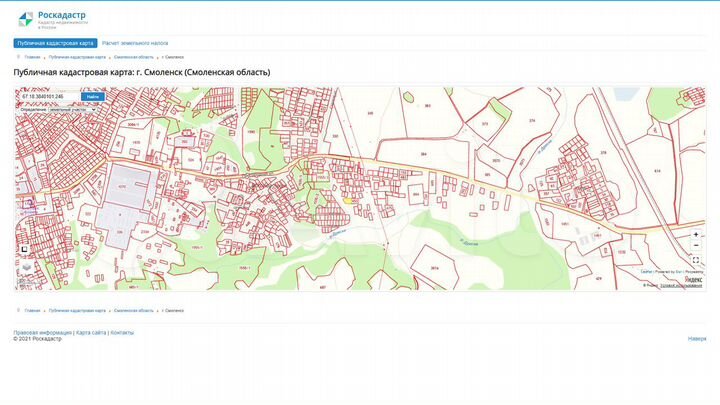Zoom in the map with plus button
Screen dimensions: 720x405
coord(696,234)
